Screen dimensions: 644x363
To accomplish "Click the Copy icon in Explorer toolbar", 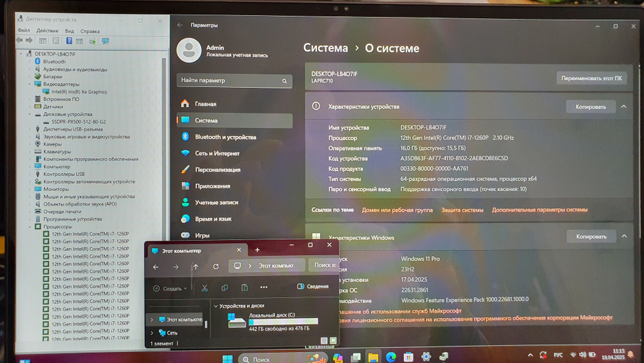I will coord(225,288).
